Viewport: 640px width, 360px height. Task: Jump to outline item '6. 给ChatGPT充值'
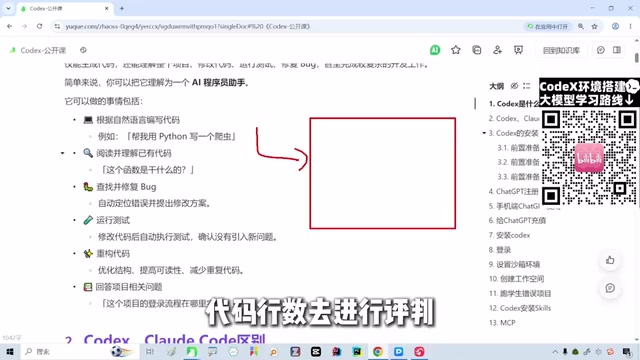click(x=517, y=220)
